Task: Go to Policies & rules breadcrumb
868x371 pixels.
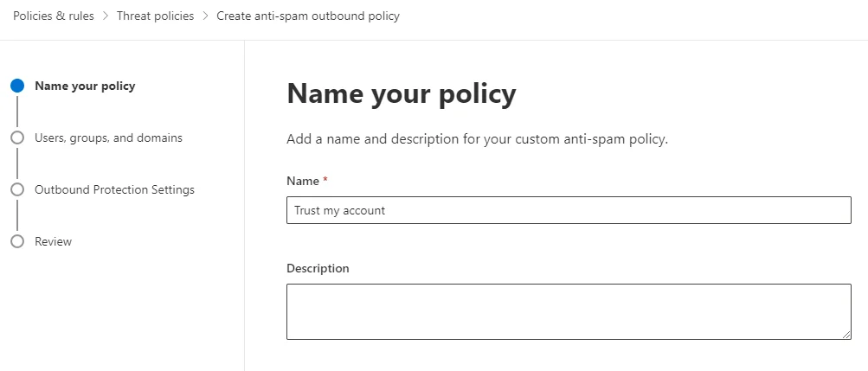Action: (54, 16)
